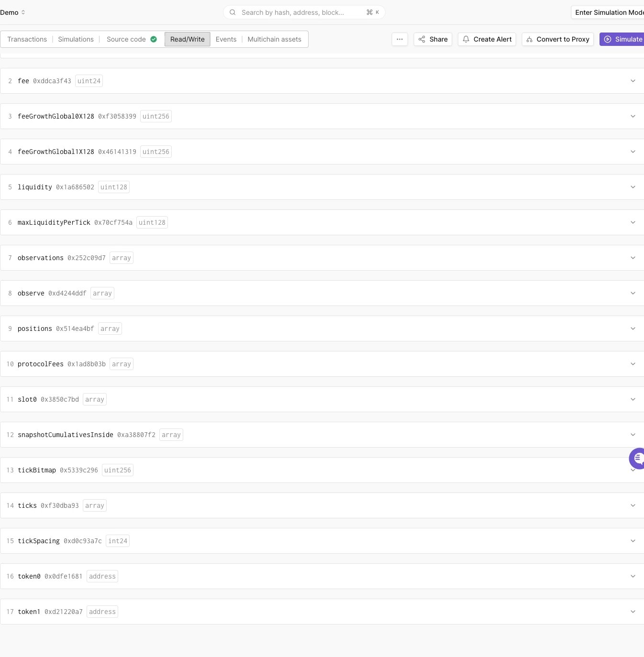The height and width of the screenshot is (657, 644).
Task: Open the Events tab
Action: coord(226,39)
